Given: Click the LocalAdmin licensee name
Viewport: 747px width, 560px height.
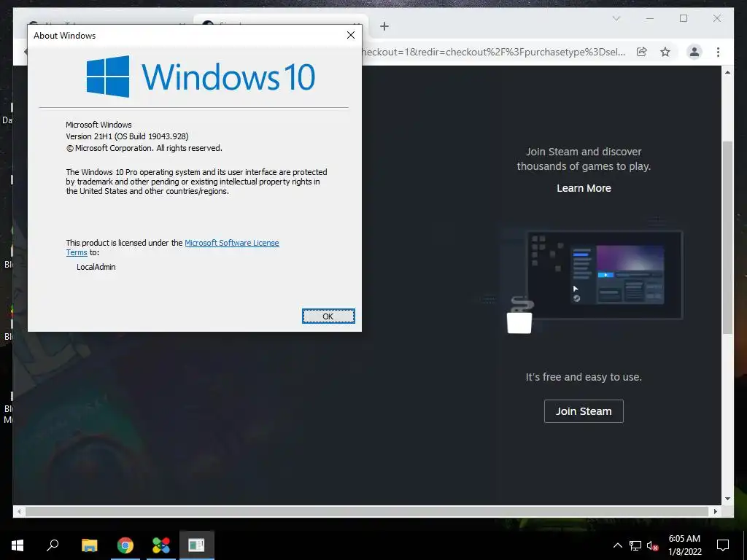Looking at the screenshot, I should click(96, 267).
